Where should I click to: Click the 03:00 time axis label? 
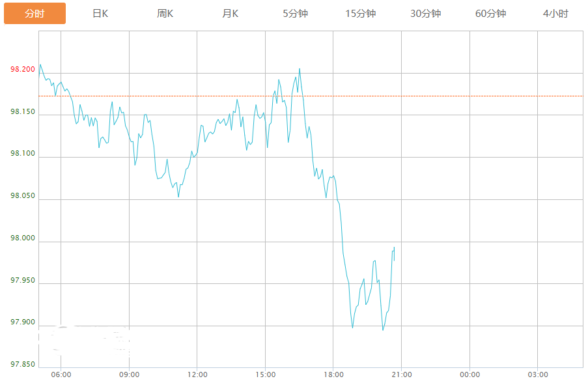click(x=538, y=374)
